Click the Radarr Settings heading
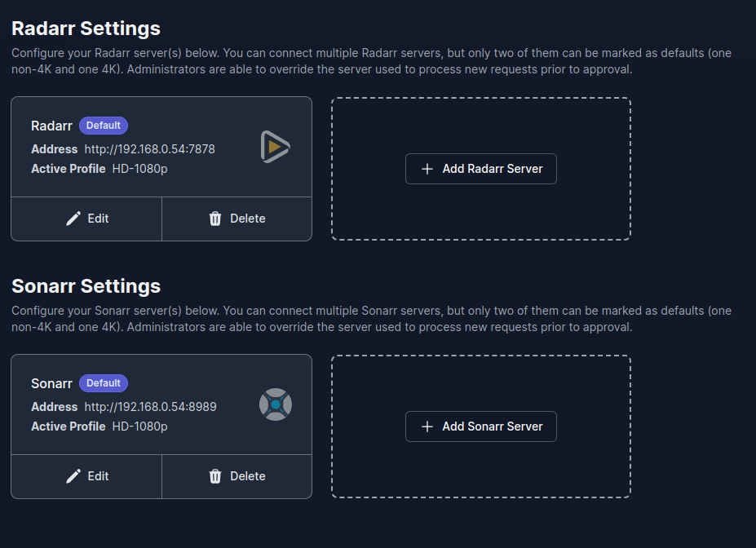The height and width of the screenshot is (548, 756). pos(86,29)
